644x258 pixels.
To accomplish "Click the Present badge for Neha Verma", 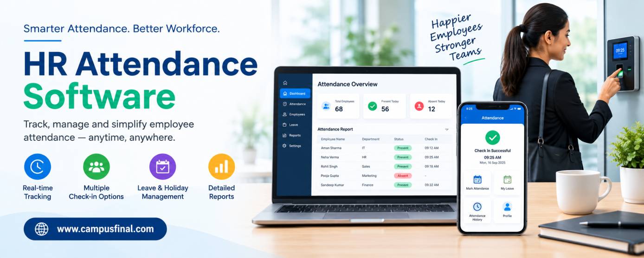I will [x=403, y=157].
